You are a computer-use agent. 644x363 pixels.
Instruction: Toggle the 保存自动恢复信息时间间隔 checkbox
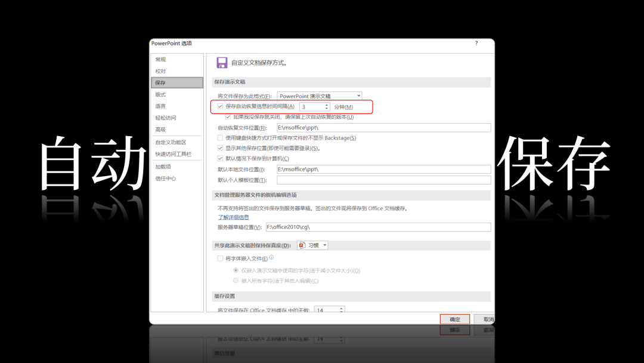220,106
